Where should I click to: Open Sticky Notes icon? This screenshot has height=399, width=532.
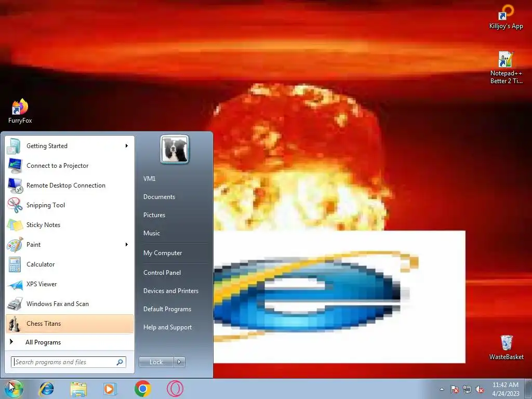tap(14, 224)
